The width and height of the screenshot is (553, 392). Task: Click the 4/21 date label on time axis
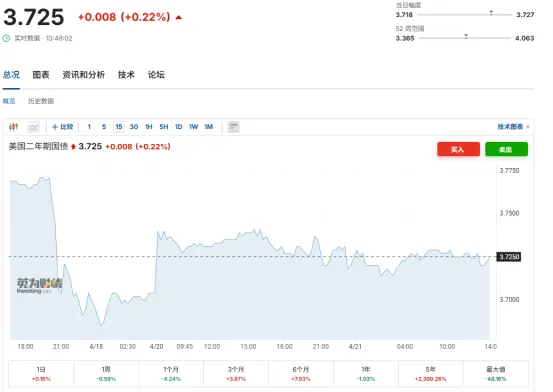click(355, 346)
